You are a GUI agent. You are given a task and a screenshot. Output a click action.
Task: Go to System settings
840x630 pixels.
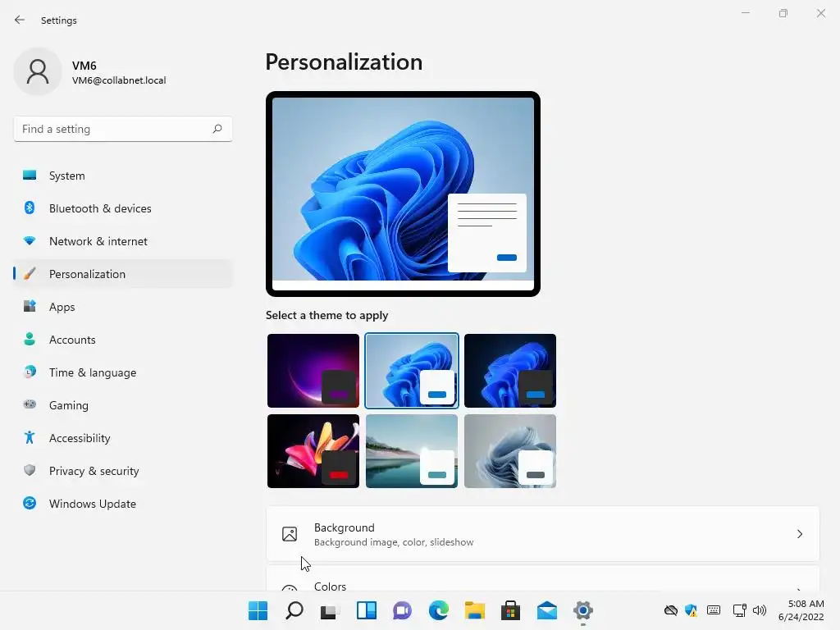point(123,176)
